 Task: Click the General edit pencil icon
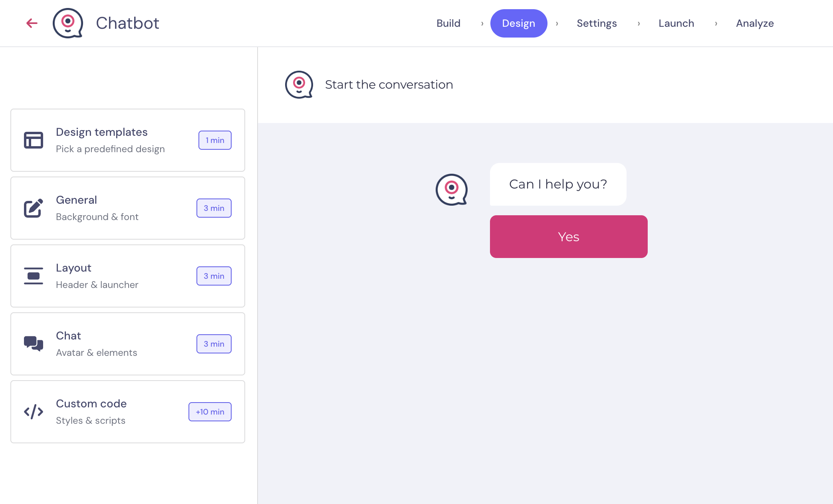34,208
